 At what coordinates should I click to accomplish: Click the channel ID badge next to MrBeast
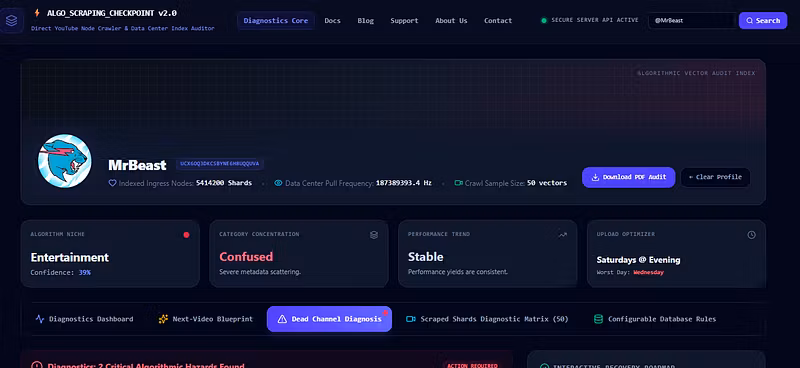tap(220, 164)
